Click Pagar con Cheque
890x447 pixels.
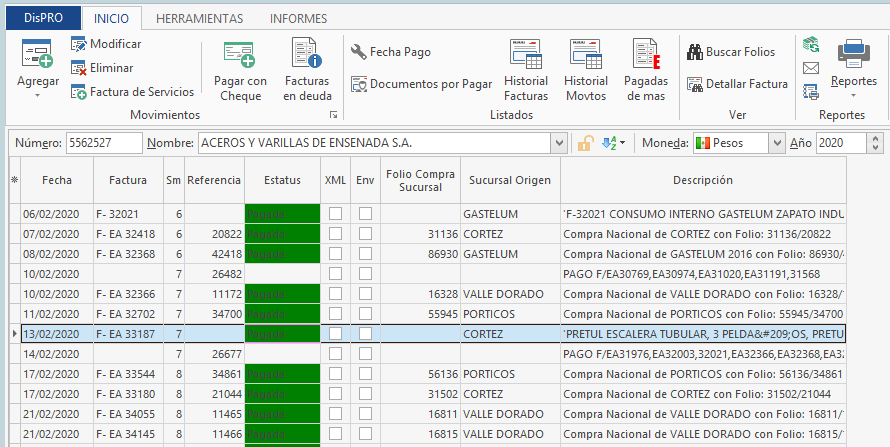click(240, 70)
